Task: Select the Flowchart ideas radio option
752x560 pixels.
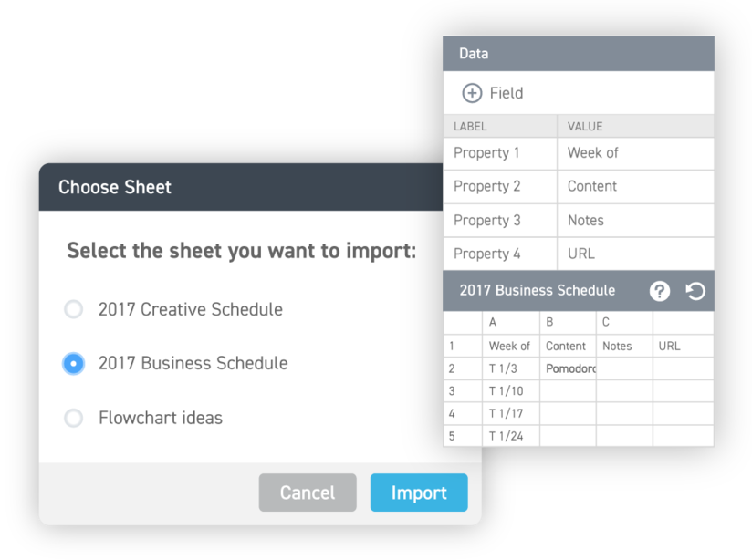Action: coord(74,419)
